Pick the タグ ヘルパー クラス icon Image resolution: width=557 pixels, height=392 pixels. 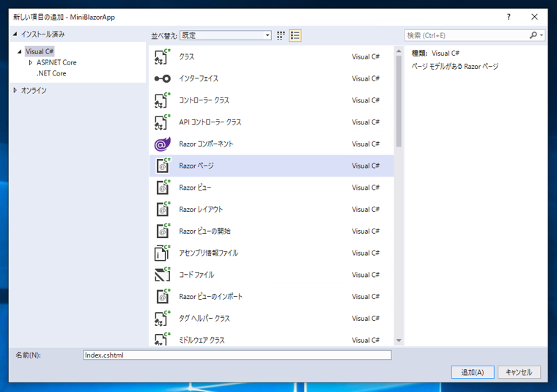point(163,319)
